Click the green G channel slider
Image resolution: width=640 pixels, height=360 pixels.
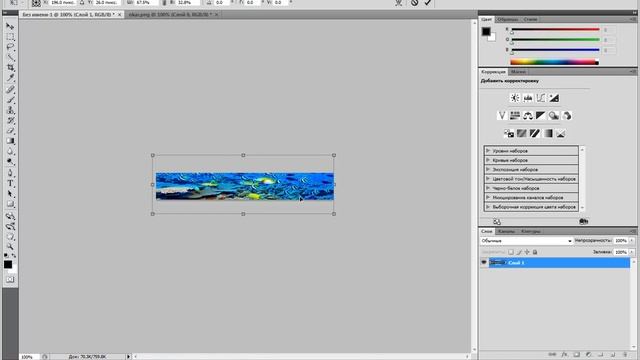(555, 40)
